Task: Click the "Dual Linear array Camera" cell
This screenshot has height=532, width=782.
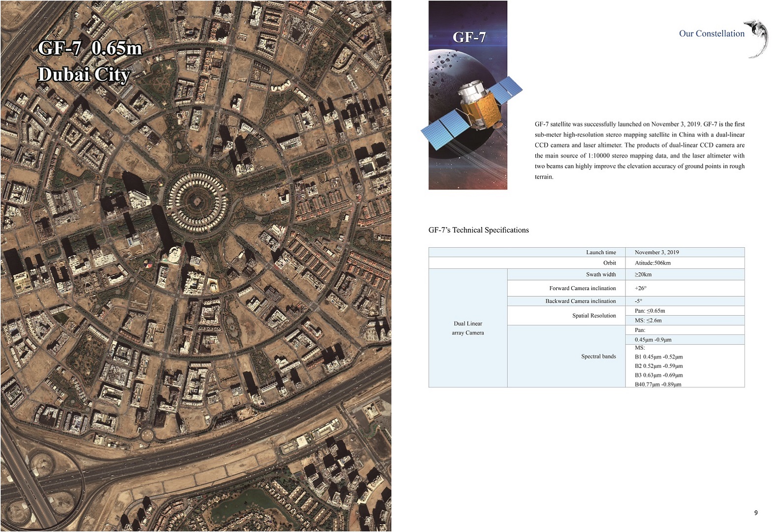Action: click(x=468, y=328)
